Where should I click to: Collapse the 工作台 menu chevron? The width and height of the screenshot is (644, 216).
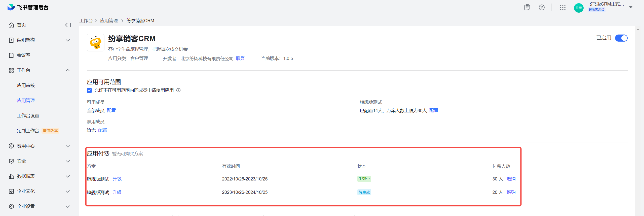click(68, 70)
